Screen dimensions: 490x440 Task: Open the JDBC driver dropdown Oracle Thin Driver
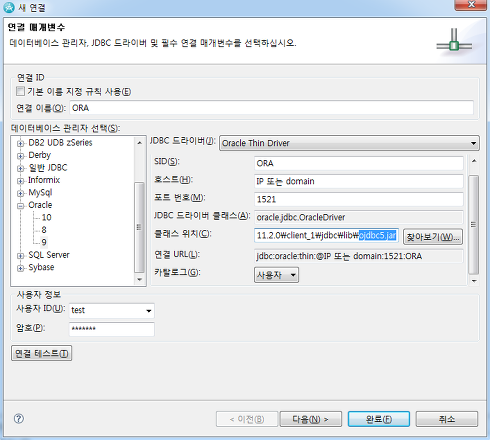pos(349,143)
